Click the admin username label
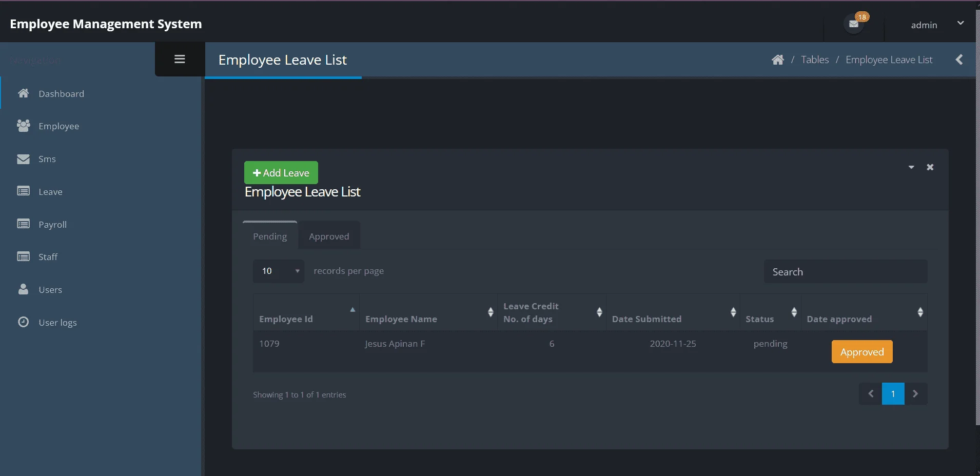This screenshot has width=980, height=476. pos(924,25)
